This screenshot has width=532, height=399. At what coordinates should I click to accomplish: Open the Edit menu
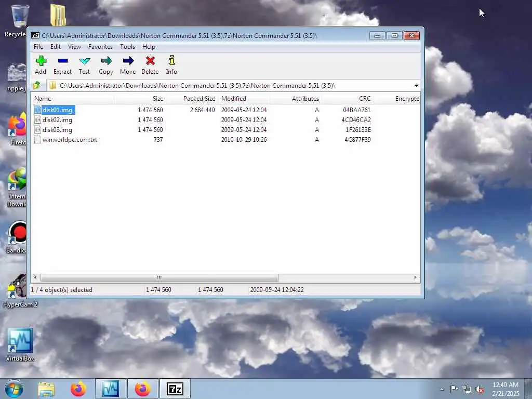pos(55,46)
